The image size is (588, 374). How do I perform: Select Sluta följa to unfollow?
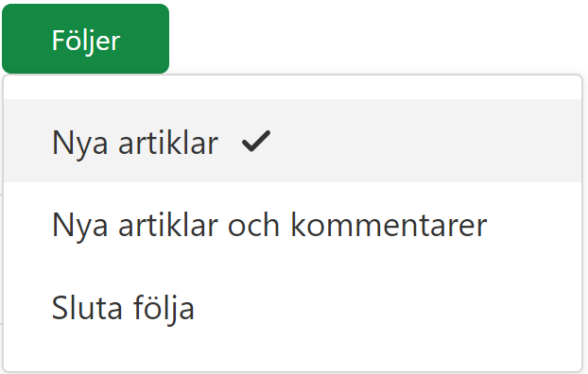[292, 307]
